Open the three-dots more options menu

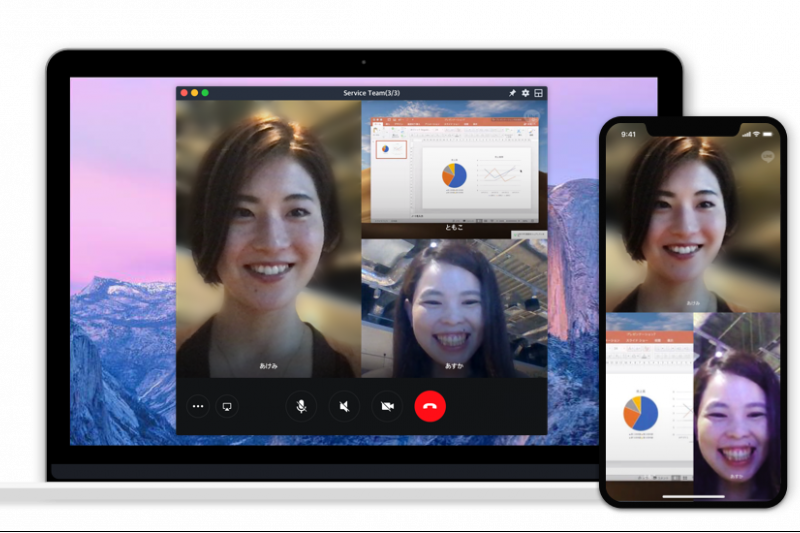coord(198,407)
